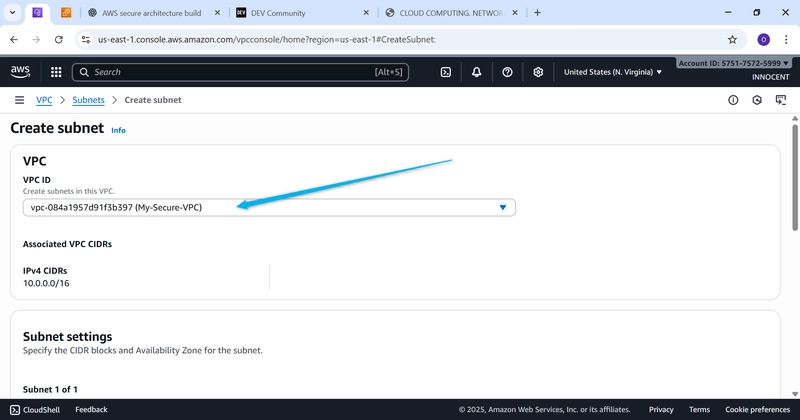The height and width of the screenshot is (420, 800).
Task: Open the screen feedback icon at far right
Action: pyautogui.click(x=781, y=100)
